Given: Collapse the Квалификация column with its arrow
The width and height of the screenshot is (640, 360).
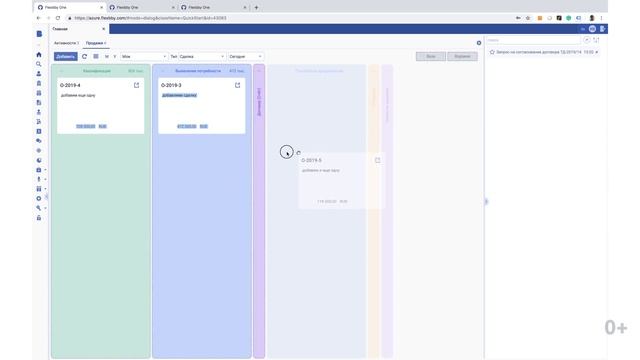Looking at the screenshot, I should pyautogui.click(x=61, y=71).
